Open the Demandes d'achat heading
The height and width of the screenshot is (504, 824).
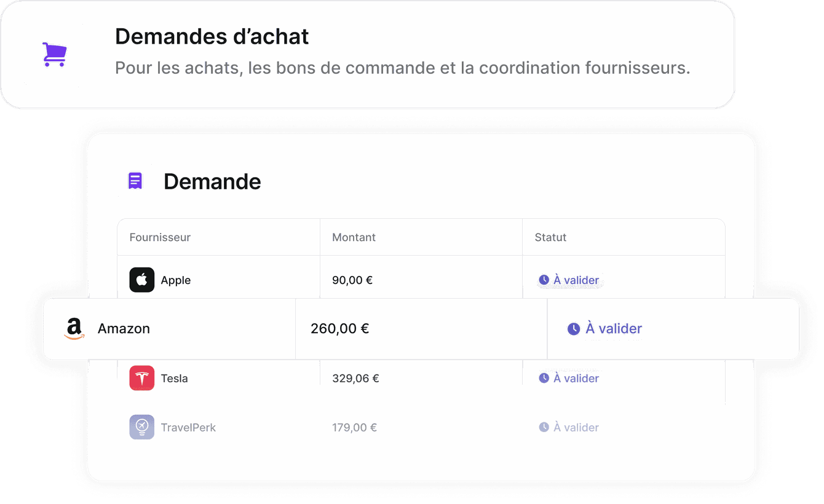[x=212, y=37]
